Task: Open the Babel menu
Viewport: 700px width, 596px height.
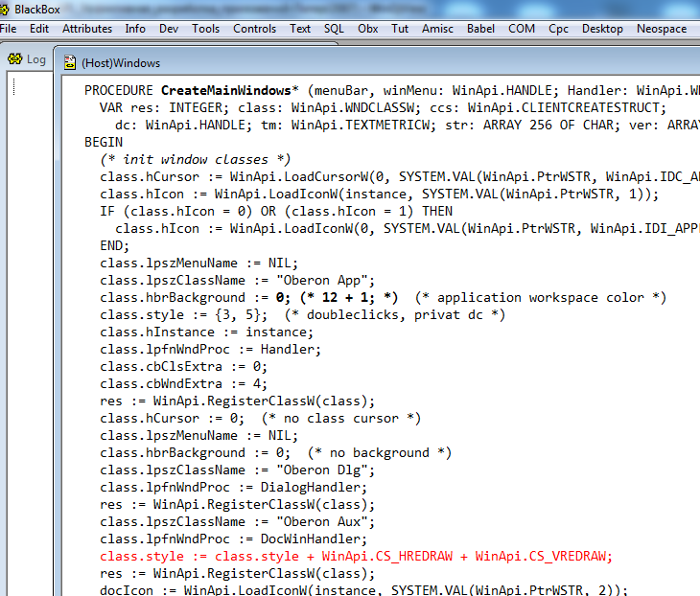Action: [x=480, y=29]
